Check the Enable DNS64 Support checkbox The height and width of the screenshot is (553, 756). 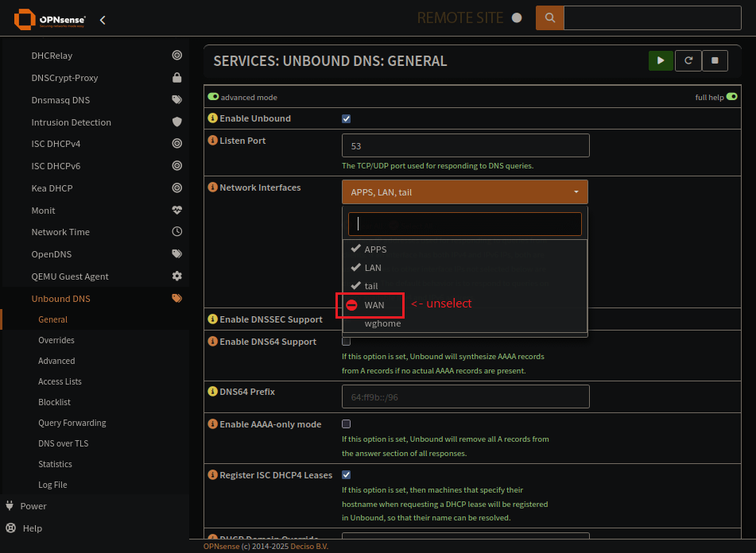coord(346,342)
